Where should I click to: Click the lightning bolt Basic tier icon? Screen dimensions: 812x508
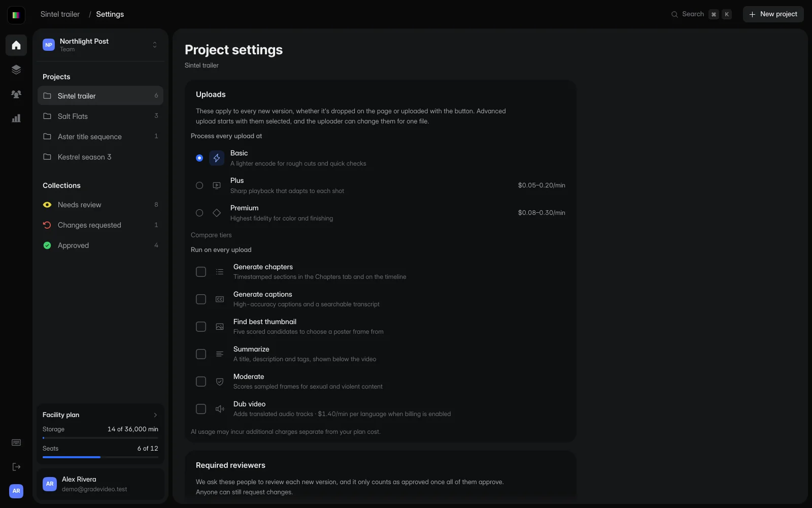point(217,158)
